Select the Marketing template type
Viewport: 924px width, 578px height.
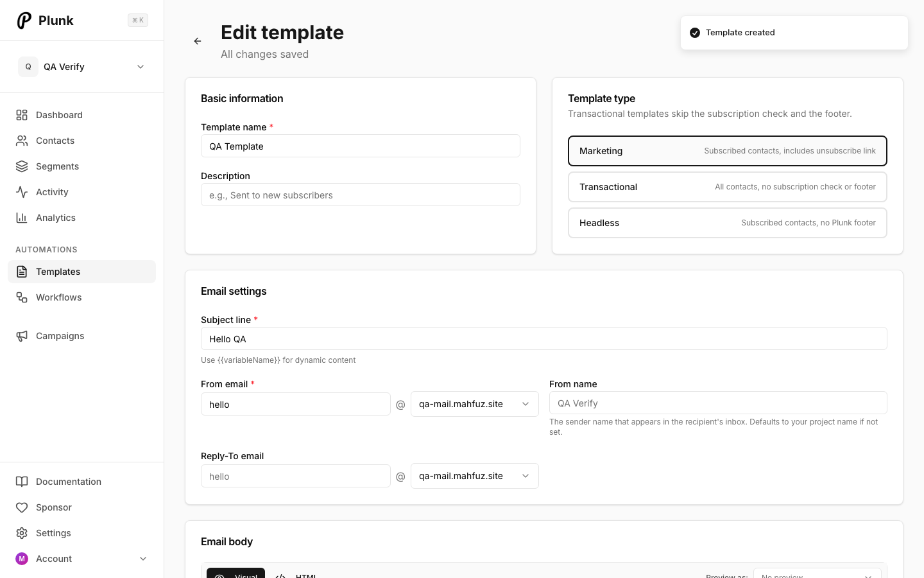pos(728,151)
